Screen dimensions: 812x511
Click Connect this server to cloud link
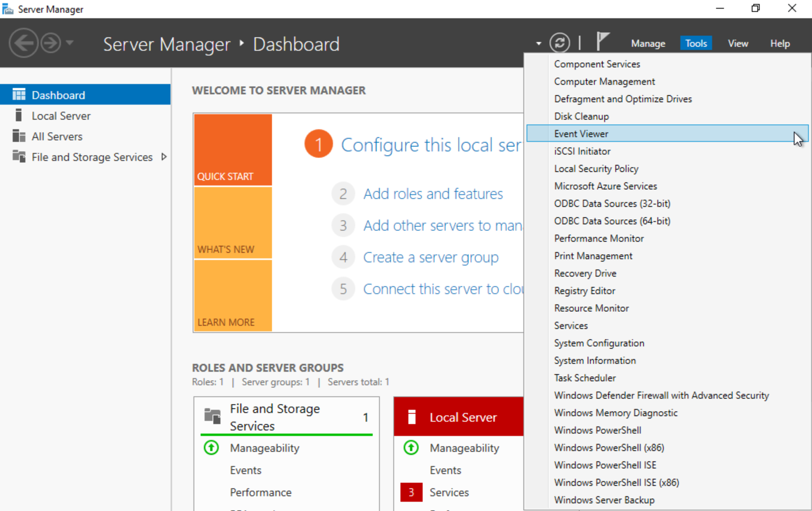[443, 289]
